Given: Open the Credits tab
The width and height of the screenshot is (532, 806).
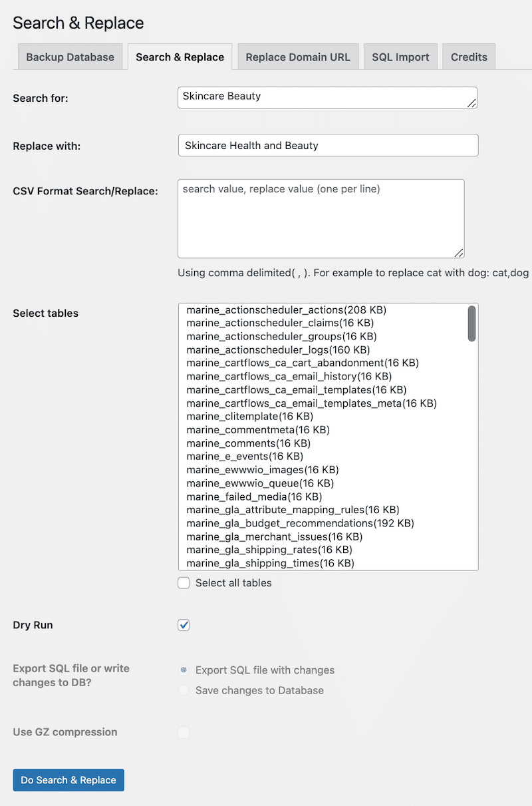Looking at the screenshot, I should pos(469,57).
